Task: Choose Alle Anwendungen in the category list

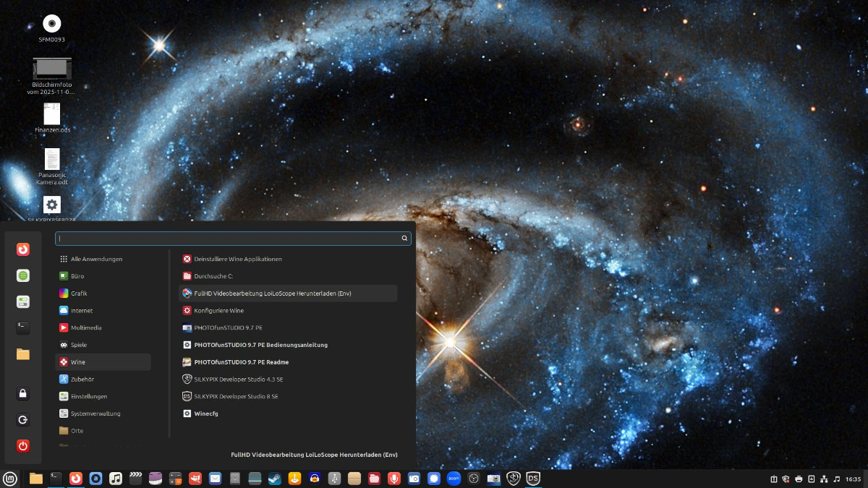Action: pyautogui.click(x=96, y=259)
